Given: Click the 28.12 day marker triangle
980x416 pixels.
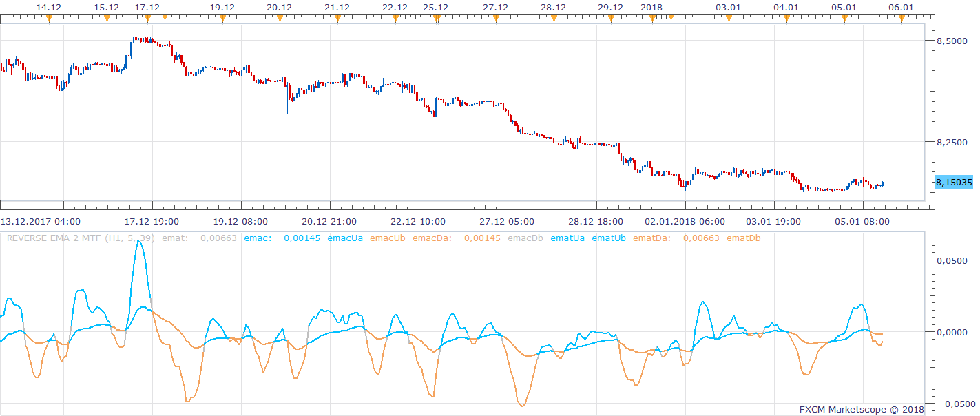Looking at the screenshot, I should tap(554, 19).
